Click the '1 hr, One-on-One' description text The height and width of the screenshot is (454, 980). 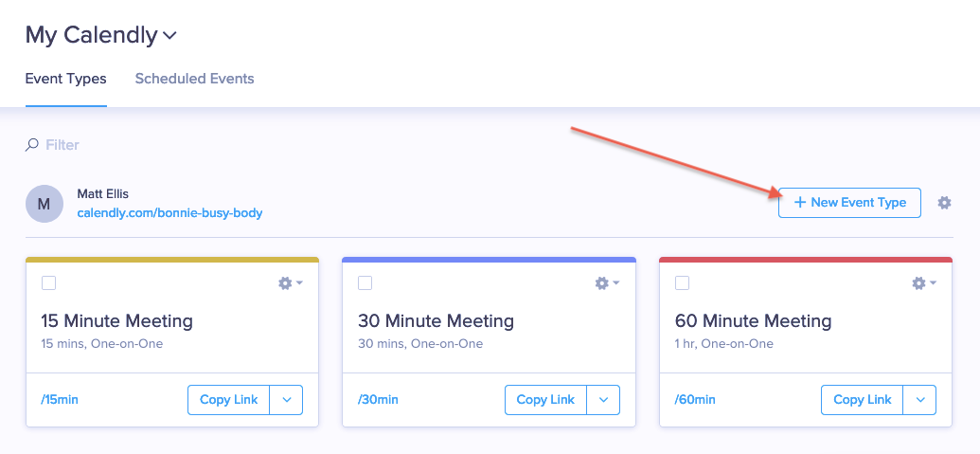coord(724,344)
